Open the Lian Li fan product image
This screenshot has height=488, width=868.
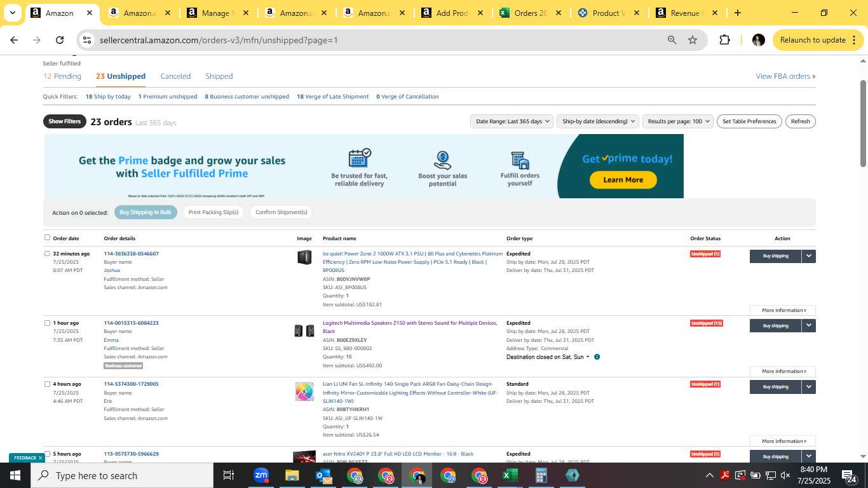(x=304, y=391)
